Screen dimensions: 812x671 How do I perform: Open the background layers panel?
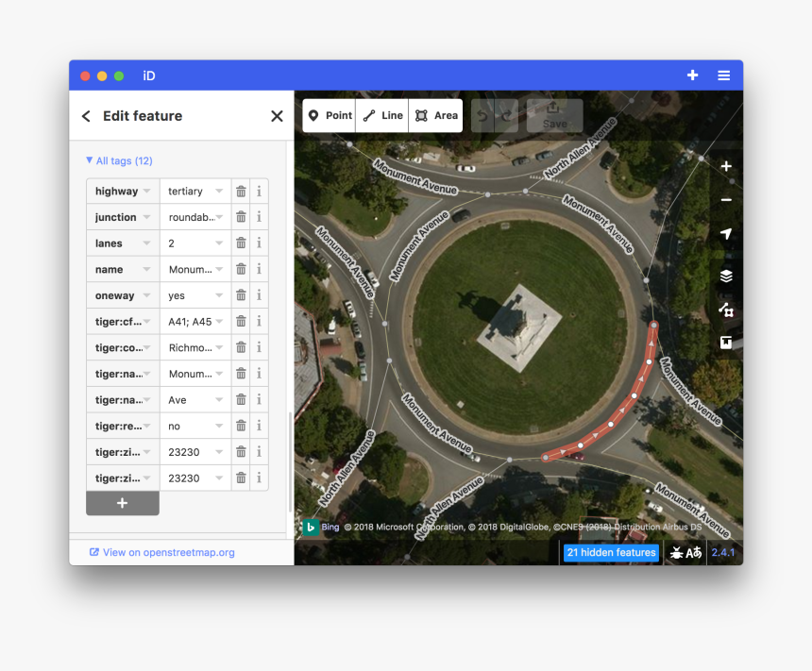(x=725, y=277)
